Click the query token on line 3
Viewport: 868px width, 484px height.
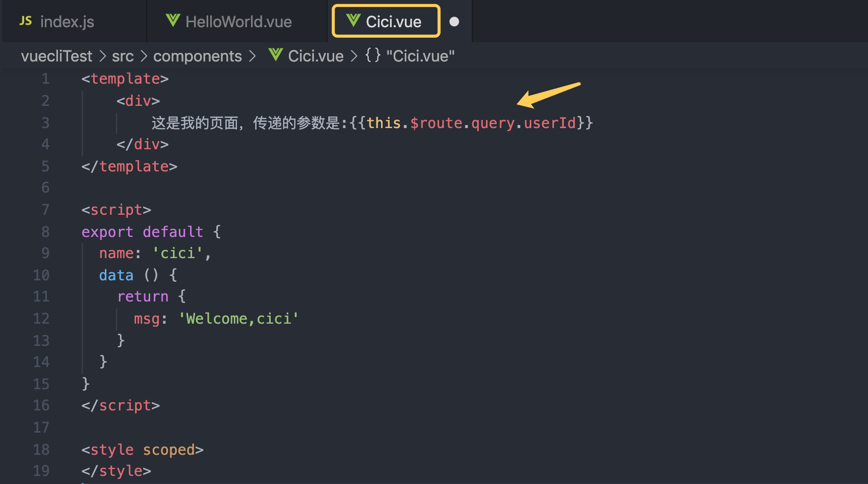(x=493, y=123)
